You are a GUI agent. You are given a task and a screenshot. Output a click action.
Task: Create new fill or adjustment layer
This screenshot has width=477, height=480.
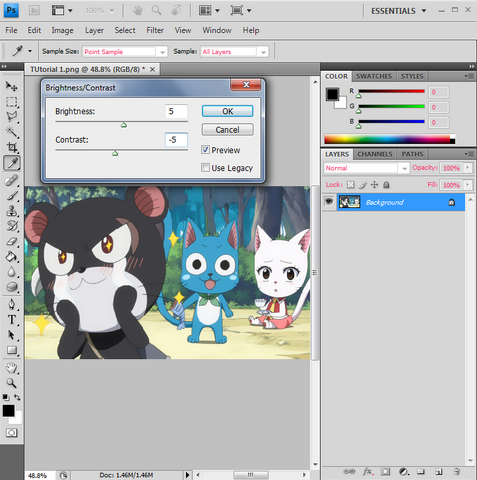tap(403, 471)
